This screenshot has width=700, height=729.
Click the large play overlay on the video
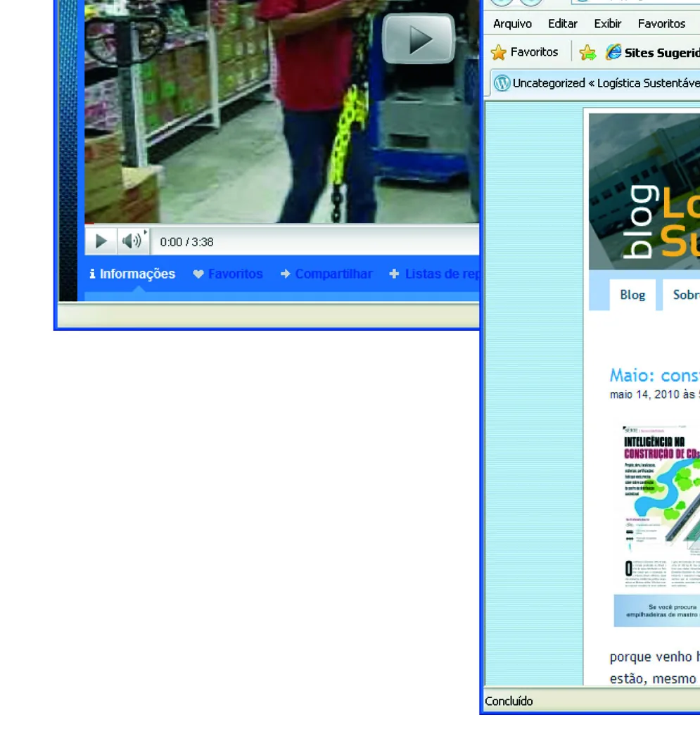tap(418, 39)
